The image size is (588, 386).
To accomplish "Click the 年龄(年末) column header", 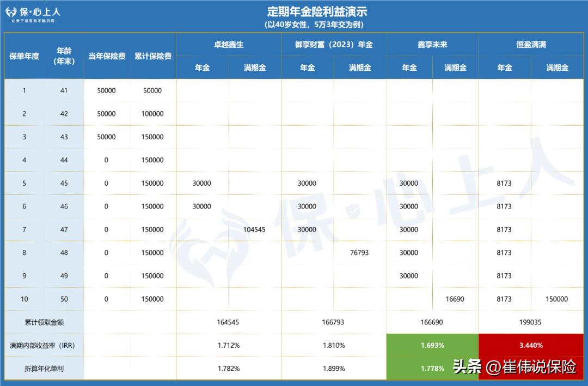I will click(64, 56).
